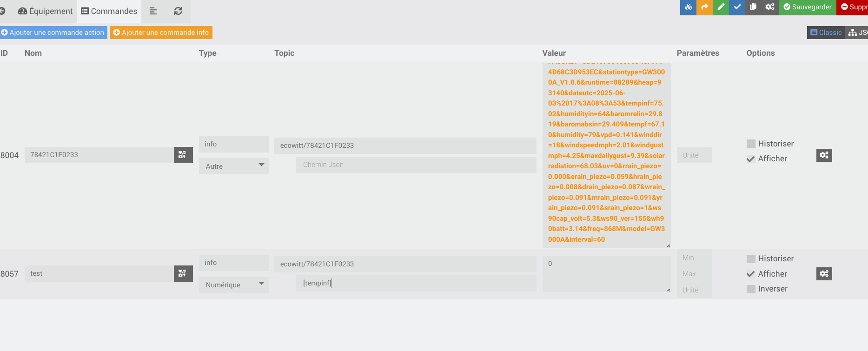Open the Numérique subtype dropdown
The image size is (868, 351).
[234, 285]
